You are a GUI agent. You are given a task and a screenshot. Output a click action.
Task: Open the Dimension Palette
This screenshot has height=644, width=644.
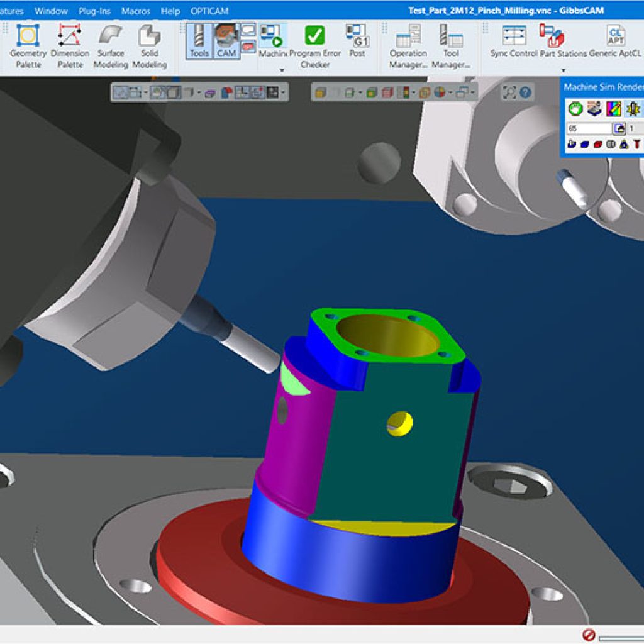pos(69,44)
